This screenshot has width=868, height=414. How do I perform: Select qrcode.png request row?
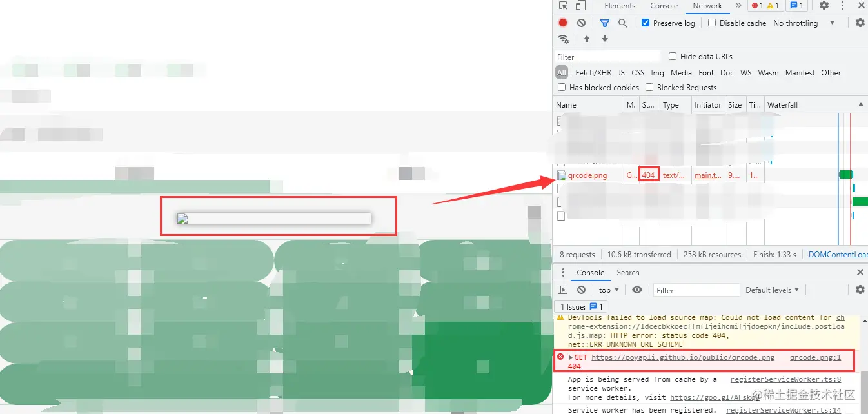[709, 175]
